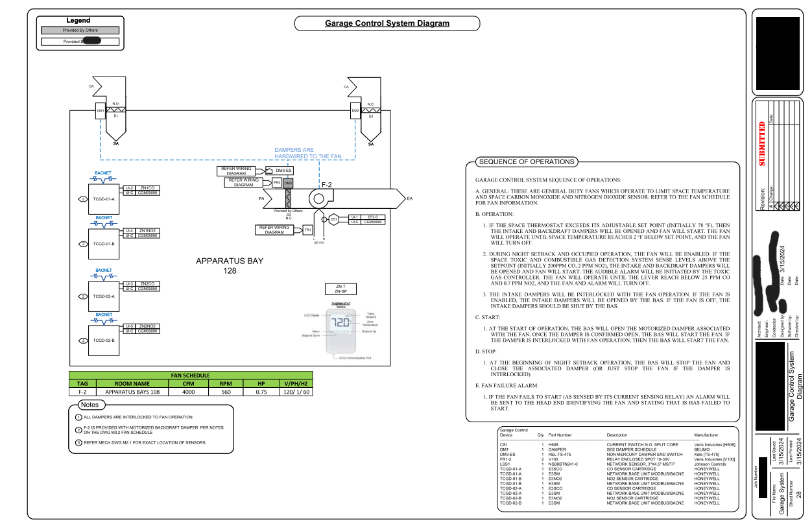Viewport: 812px width, 526px height.
Task: Select the ZN-T ZN-SP point box
Action: [340, 289]
